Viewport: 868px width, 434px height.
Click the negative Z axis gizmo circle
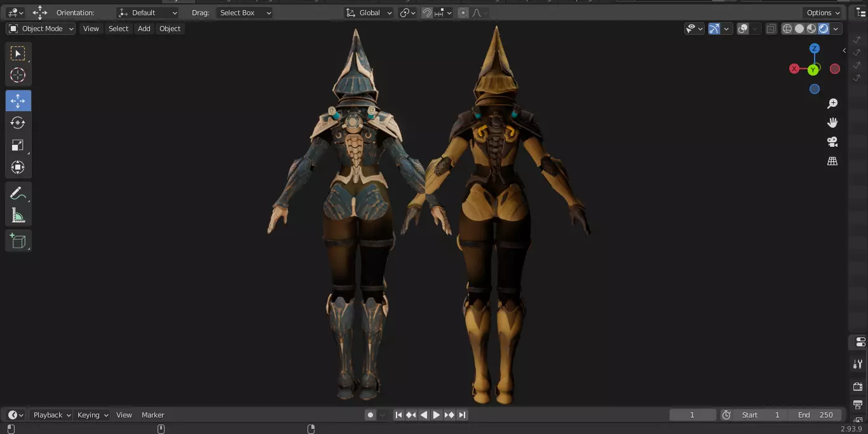tap(815, 89)
